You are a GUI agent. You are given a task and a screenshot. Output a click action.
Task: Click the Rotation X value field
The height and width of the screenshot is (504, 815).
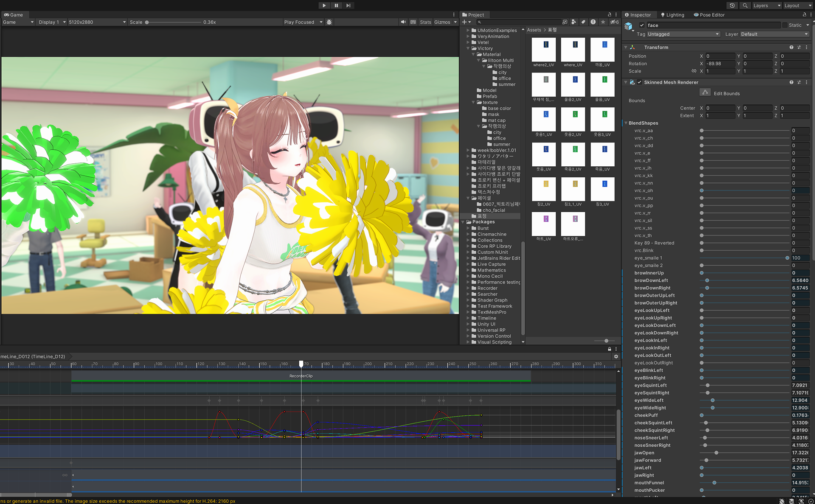[x=720, y=64]
